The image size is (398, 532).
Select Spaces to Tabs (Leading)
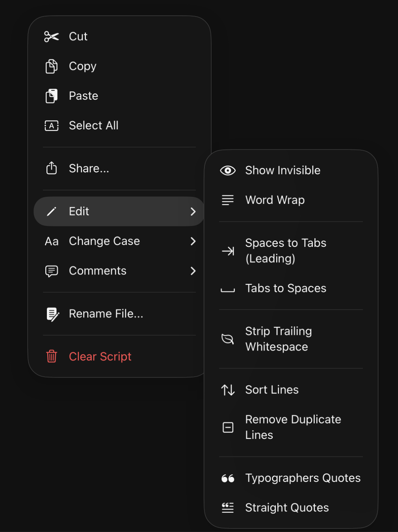291,251
